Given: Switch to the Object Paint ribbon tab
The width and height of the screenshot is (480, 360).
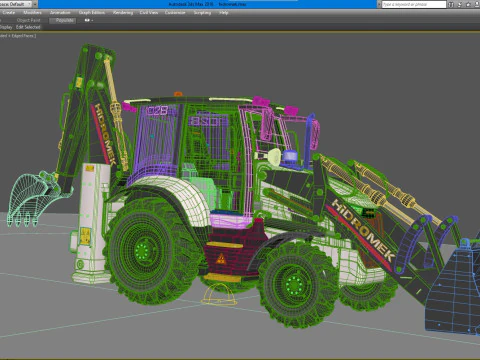Looking at the screenshot, I should click(28, 20).
